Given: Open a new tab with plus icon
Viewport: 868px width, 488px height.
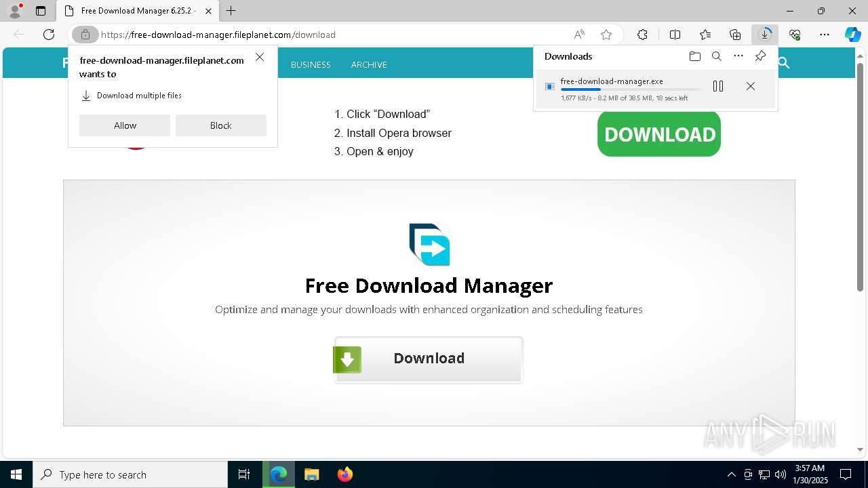Looking at the screenshot, I should (231, 11).
